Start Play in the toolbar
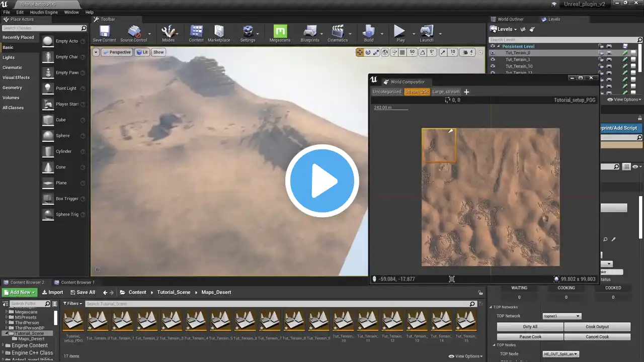The image size is (644, 362). (x=400, y=33)
